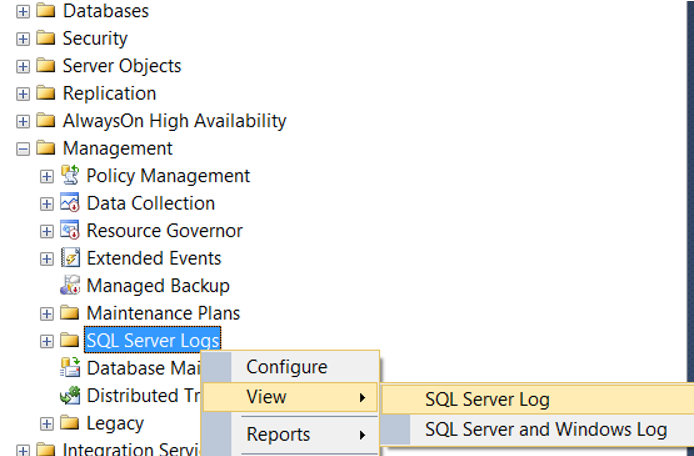The image size is (694, 456).
Task: Select the Resource Governor label
Action: pos(164,231)
